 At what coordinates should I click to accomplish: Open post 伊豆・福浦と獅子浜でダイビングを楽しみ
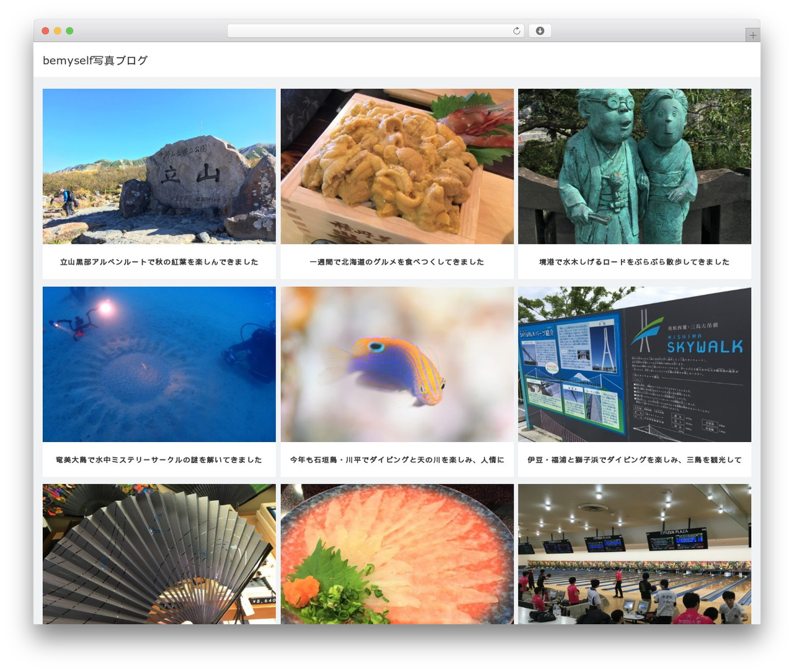635,460
